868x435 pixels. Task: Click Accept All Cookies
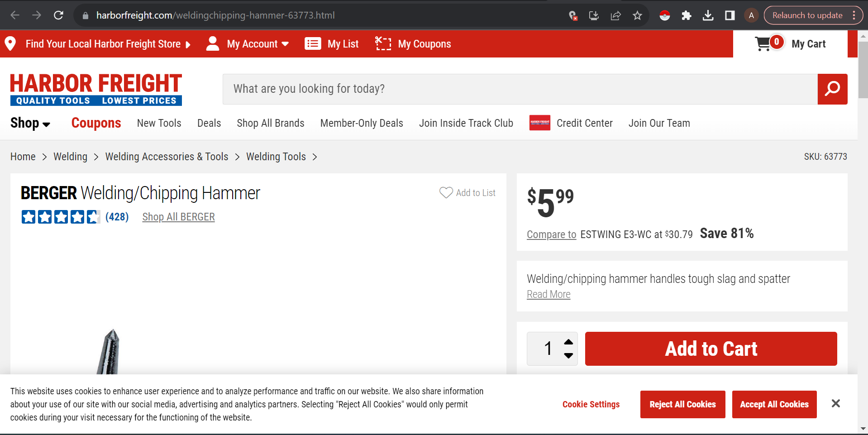[x=774, y=404]
